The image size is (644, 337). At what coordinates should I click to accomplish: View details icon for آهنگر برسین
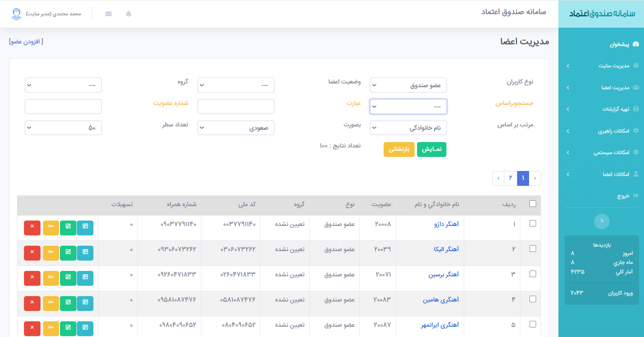[x=85, y=278]
